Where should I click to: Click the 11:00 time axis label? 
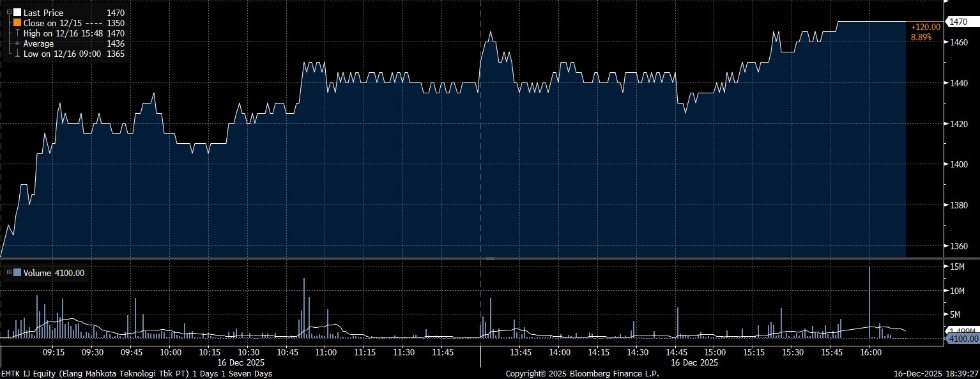click(x=325, y=352)
